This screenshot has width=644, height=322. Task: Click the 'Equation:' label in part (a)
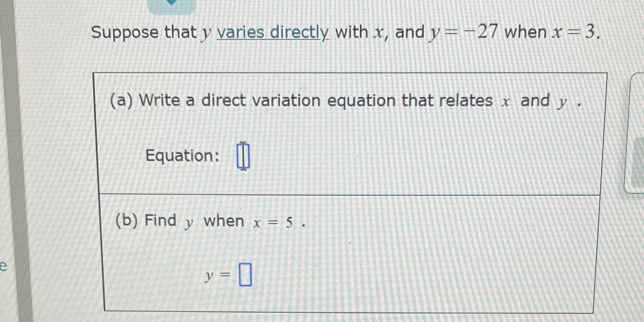point(182,155)
